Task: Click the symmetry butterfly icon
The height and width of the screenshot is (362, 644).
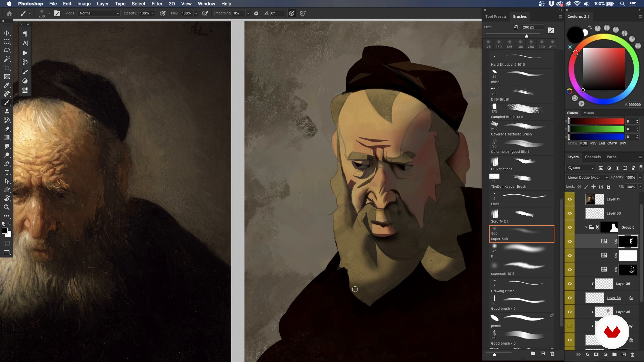Action: tap(303, 13)
